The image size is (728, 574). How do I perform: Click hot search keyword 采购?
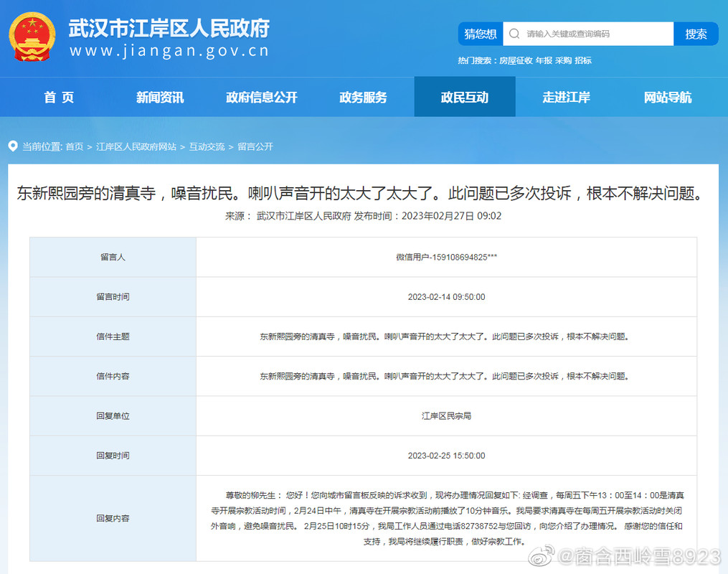[563, 60]
